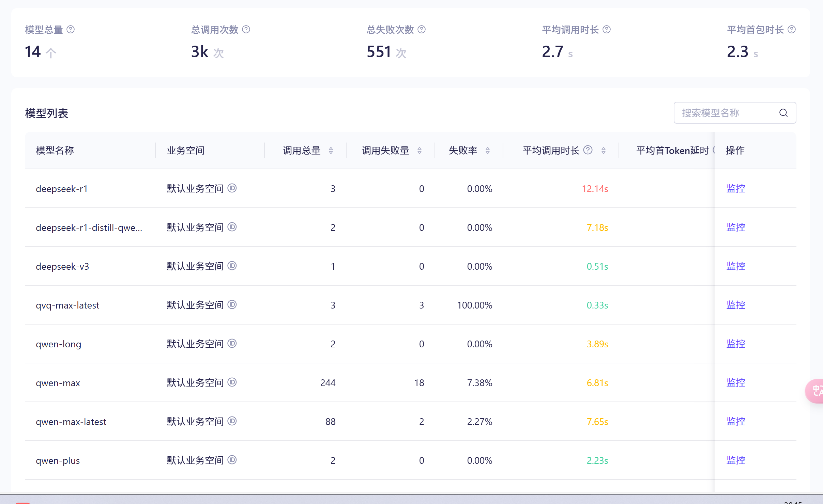Click help icon next to 模型总量
The height and width of the screenshot is (504, 823).
pyautogui.click(x=71, y=30)
